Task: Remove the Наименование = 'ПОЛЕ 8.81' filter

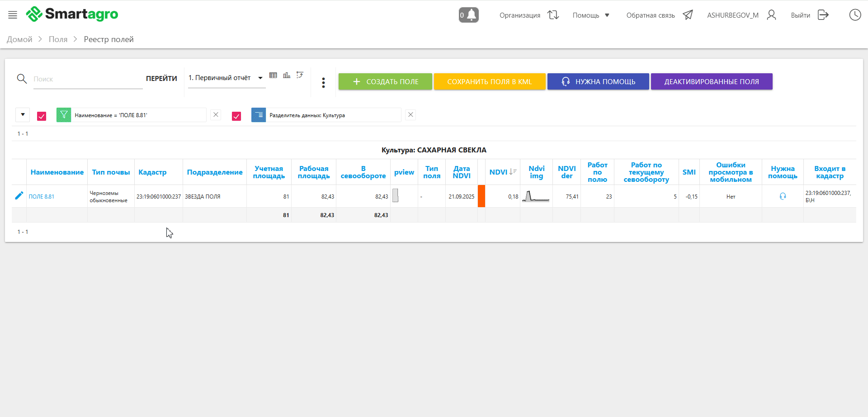Action: pyautogui.click(x=216, y=115)
